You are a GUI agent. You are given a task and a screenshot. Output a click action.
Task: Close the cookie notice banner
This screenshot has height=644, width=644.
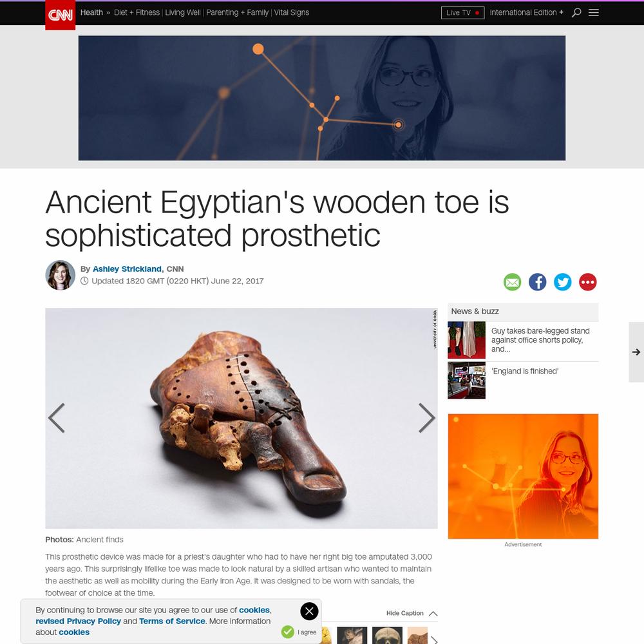tap(309, 611)
